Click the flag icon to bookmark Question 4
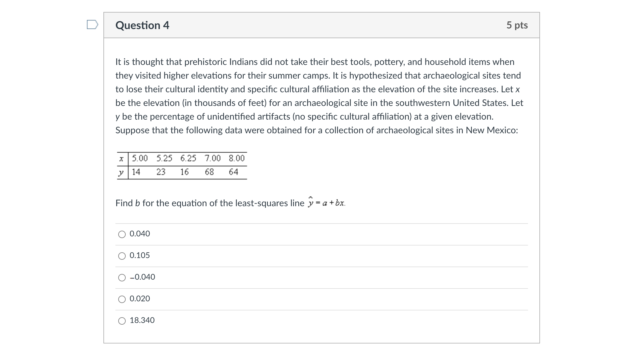 point(92,25)
